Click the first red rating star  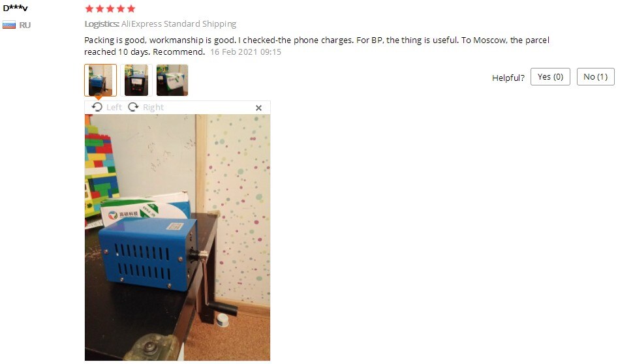click(x=89, y=8)
